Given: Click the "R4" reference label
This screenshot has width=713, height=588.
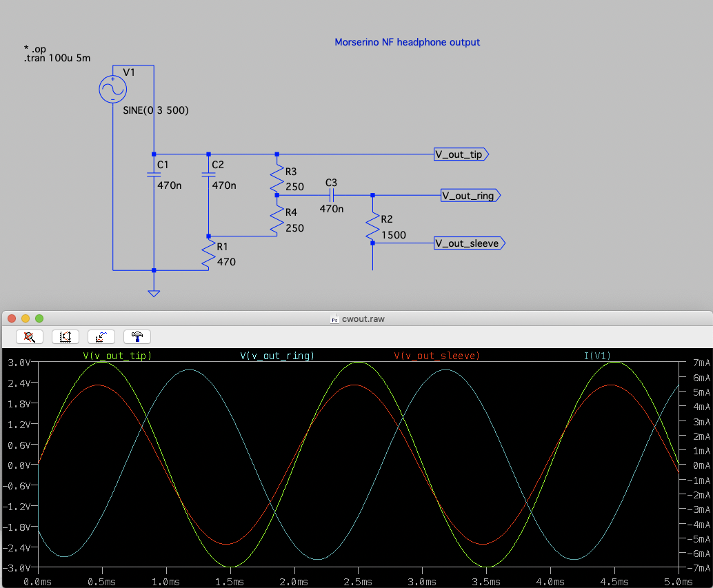Looking at the screenshot, I should tap(291, 212).
